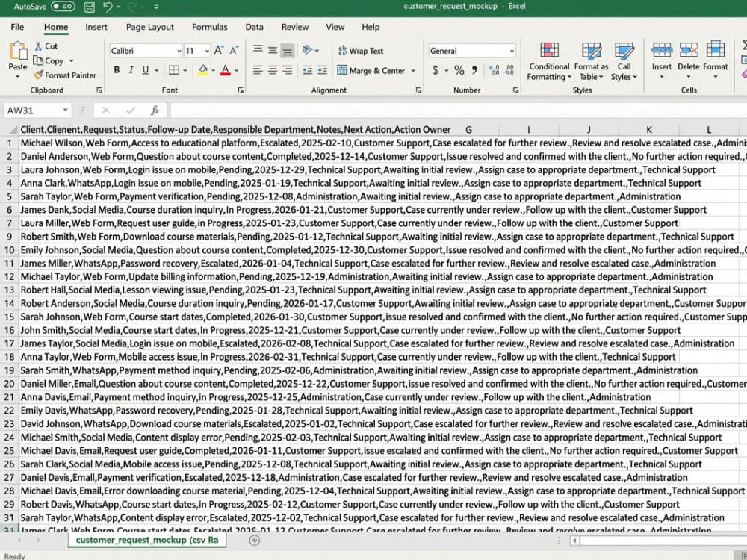Click the Comma Style icon
Screen dimensions: 747x560
pyautogui.click(x=474, y=70)
